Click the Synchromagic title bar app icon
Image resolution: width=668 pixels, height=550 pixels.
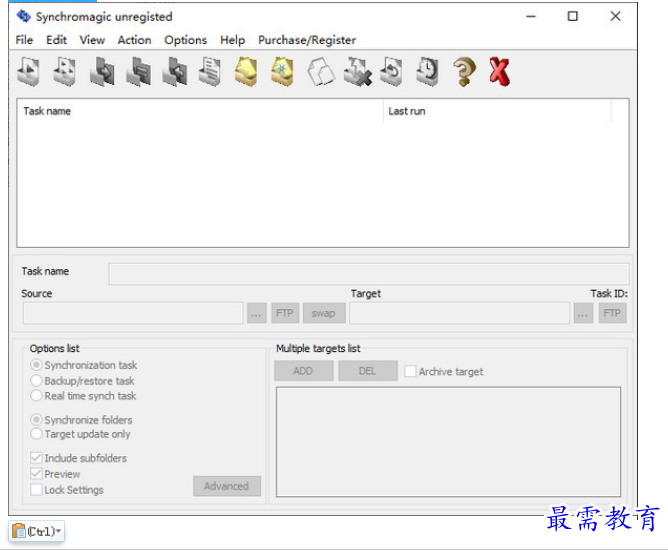click(23, 17)
